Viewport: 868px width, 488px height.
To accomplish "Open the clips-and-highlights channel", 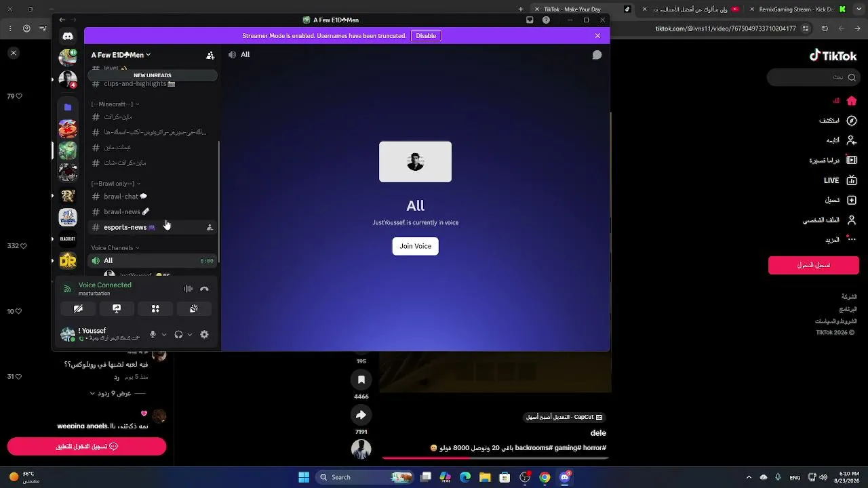I will pyautogui.click(x=153, y=84).
